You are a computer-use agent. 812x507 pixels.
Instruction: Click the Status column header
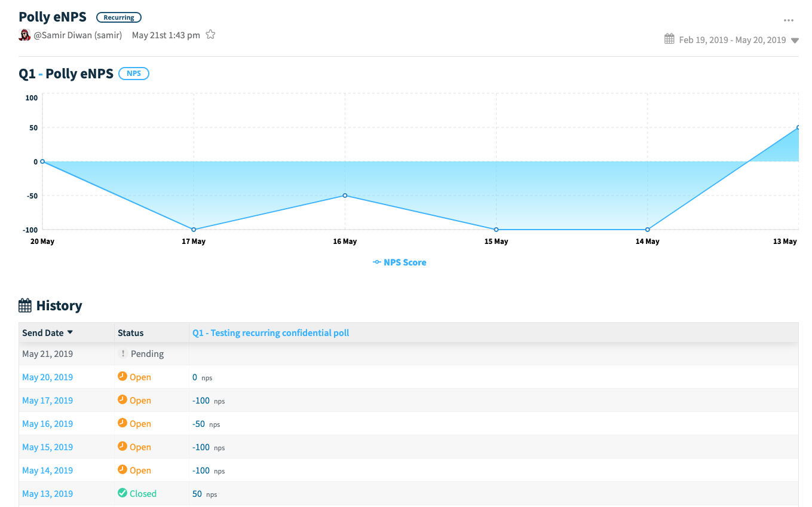131,333
